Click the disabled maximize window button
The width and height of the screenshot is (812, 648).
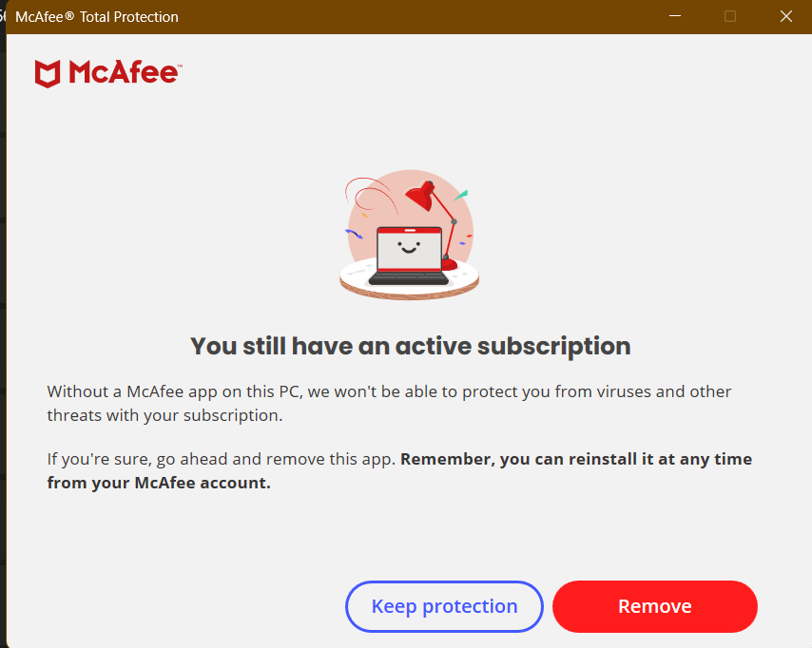click(x=730, y=16)
